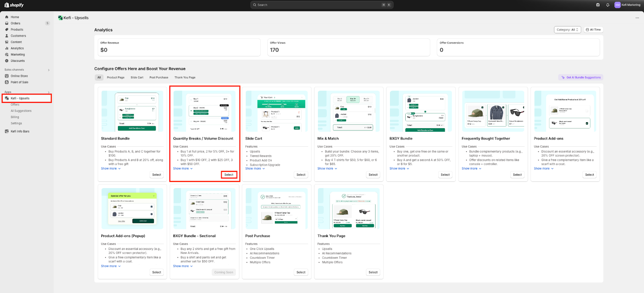Click Get AI Bundle Suggestions
644x293 pixels.
581,78
